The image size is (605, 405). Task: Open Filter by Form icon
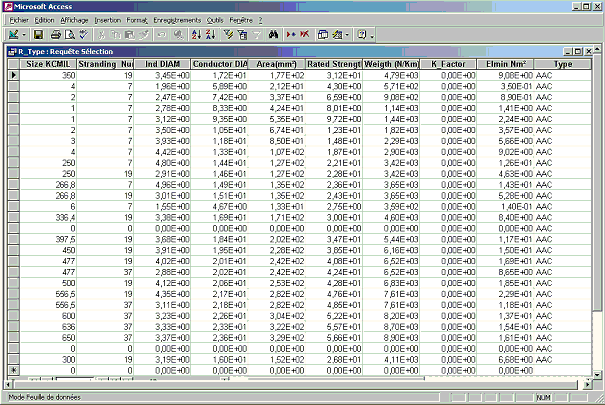coord(242,35)
